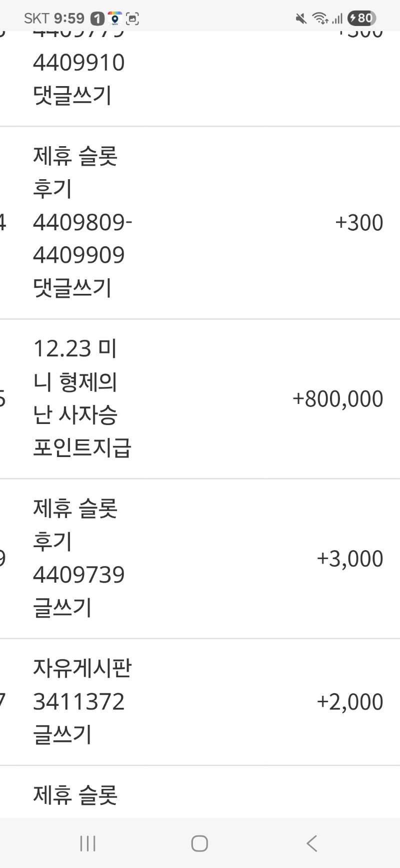Open the 자유게시판 3411372 entry

[x=81, y=701]
